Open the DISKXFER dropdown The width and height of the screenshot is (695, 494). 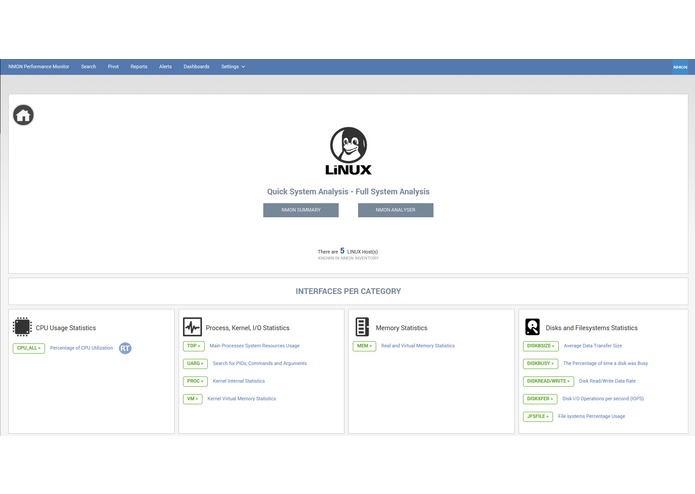point(540,399)
